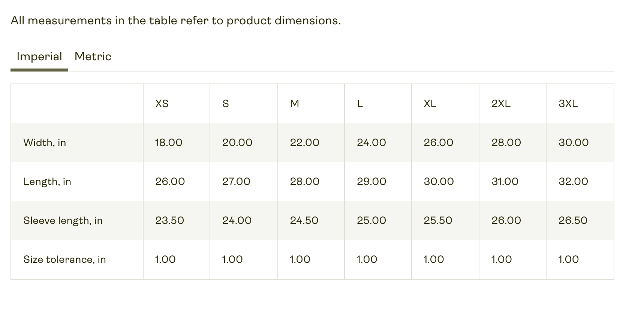Screen dimensions: 644x319
Task: Click the Width, in row label
Action: coord(45,143)
